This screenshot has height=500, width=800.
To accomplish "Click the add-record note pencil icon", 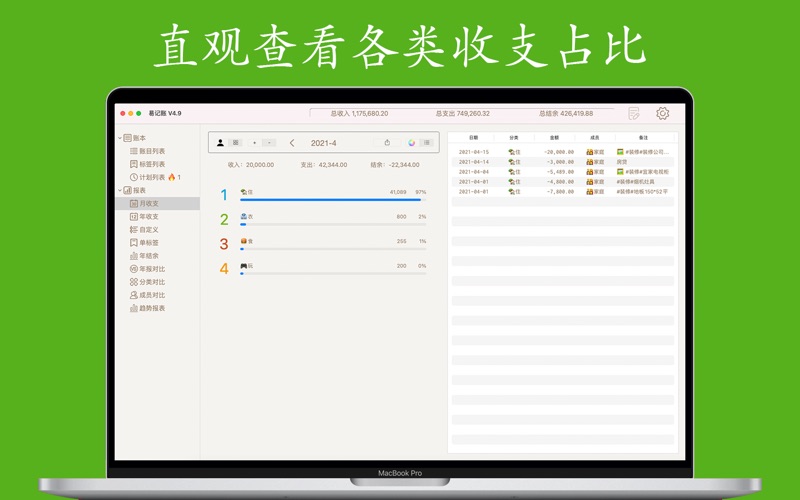I will pos(634,113).
